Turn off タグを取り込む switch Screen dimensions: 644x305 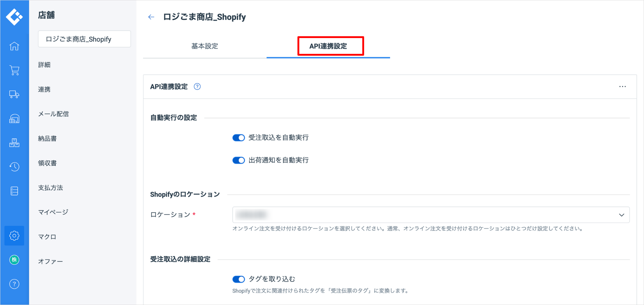click(238, 279)
